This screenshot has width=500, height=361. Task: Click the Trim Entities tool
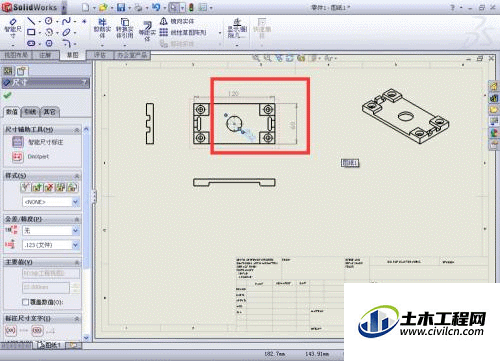coord(102,28)
